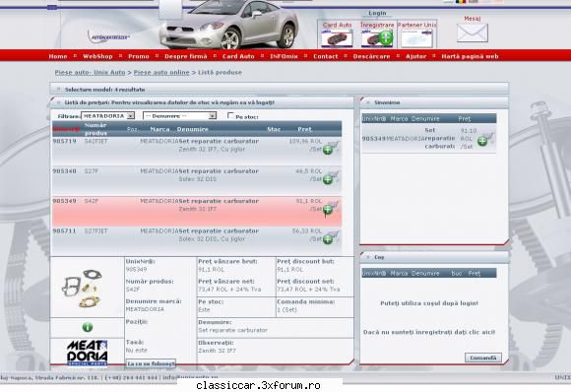Open Despre firmă menu item

186,56
